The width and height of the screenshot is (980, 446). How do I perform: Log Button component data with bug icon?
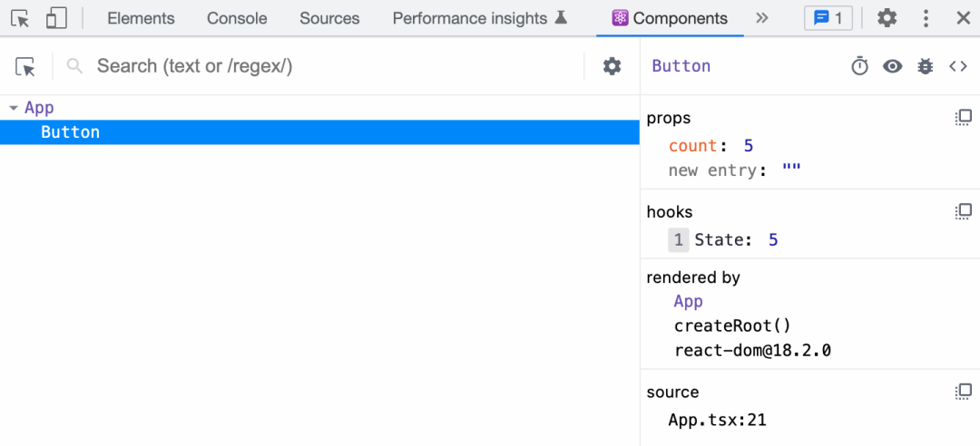[926, 66]
